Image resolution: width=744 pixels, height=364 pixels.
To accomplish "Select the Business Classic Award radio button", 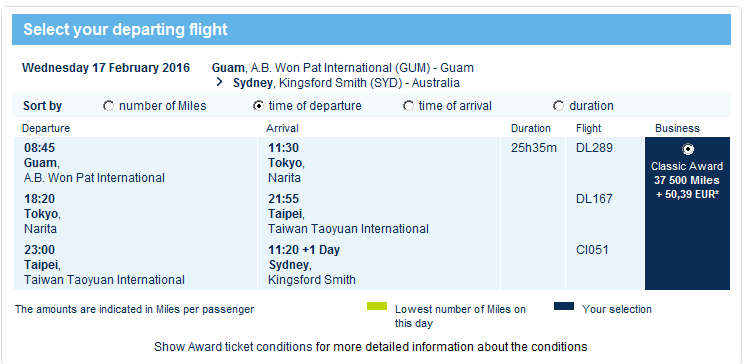I will click(687, 149).
